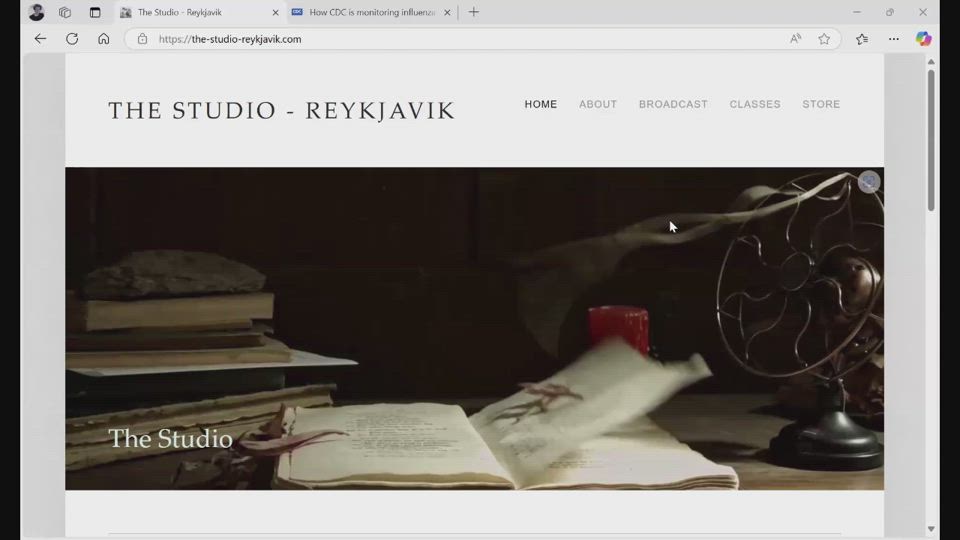This screenshot has width=960, height=540.
Task: Open the ABOUT page in site navigation
Action: tap(598, 104)
